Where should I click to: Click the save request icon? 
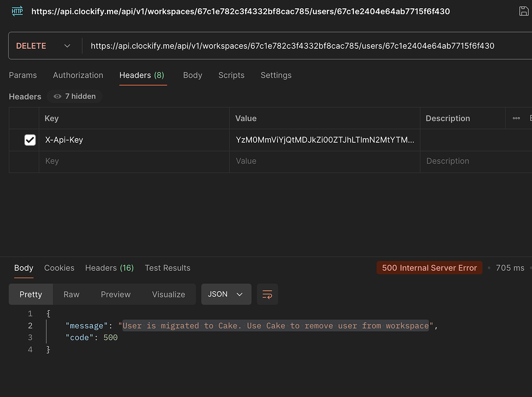pyautogui.click(x=524, y=11)
